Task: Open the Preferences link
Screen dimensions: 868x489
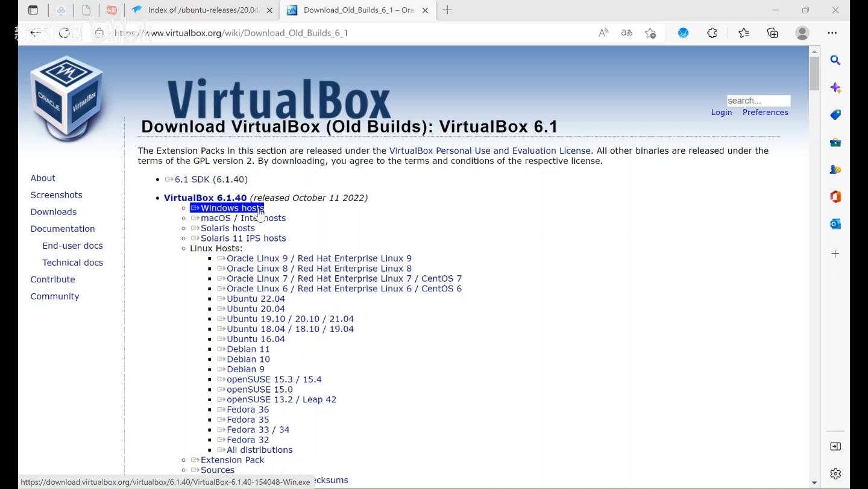Action: pos(766,113)
